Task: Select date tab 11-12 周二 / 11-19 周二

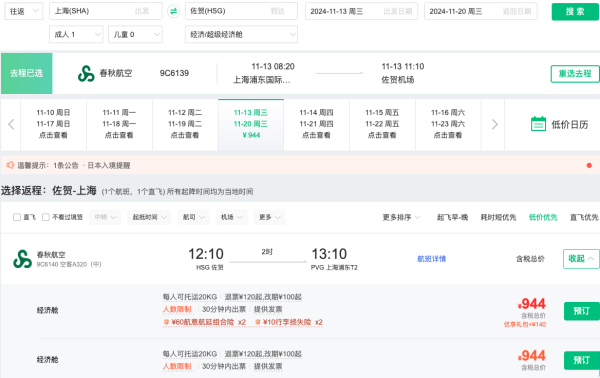Action: [185, 124]
